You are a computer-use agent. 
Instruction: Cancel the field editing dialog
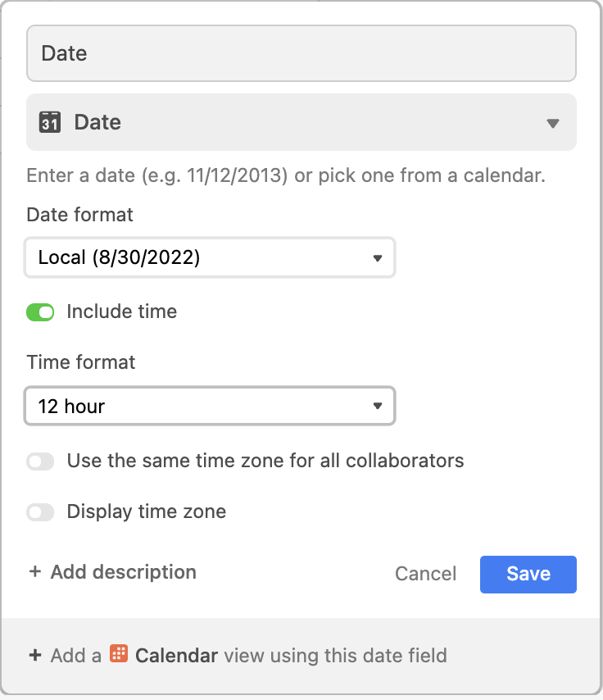(425, 574)
